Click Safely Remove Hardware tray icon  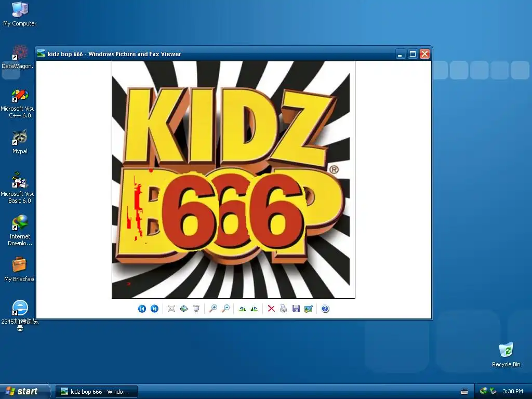click(x=493, y=391)
